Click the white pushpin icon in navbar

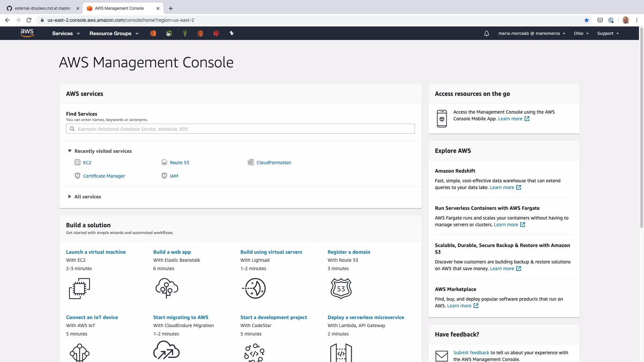coord(231,33)
